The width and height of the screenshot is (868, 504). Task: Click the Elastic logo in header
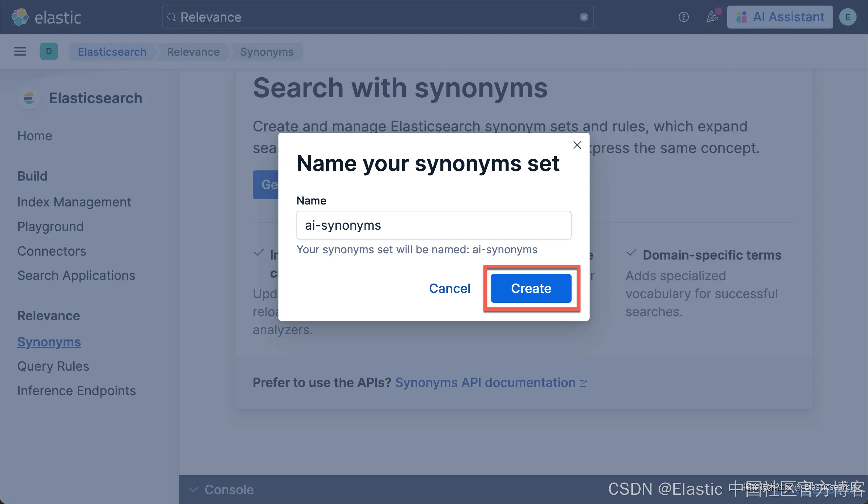pos(46,17)
